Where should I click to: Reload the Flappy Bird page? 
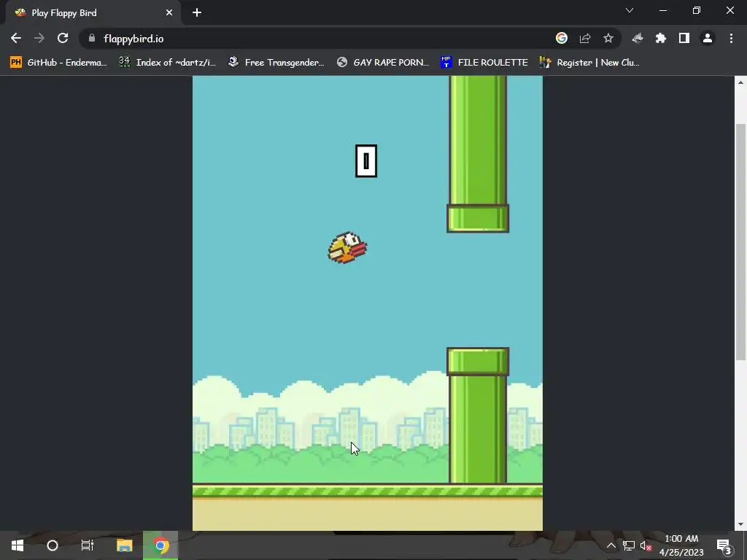pos(63,39)
